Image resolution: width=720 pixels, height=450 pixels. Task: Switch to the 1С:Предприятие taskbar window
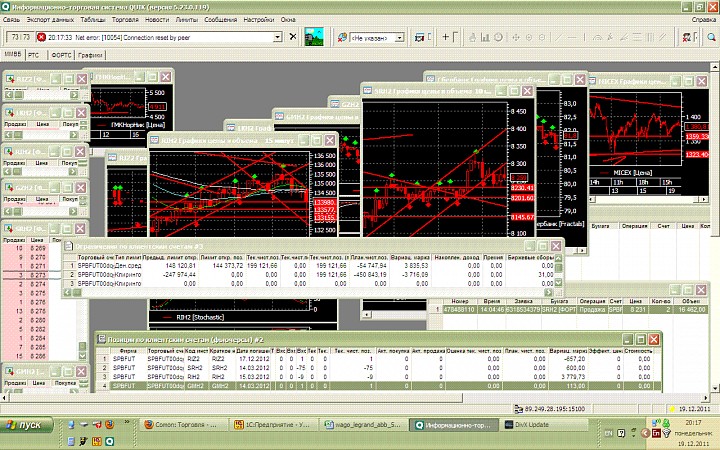click(x=273, y=425)
